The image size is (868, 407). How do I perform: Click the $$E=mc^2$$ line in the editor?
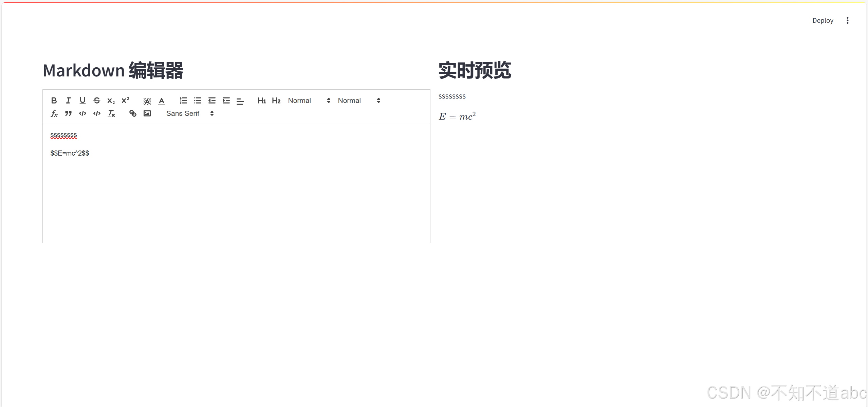[70, 153]
